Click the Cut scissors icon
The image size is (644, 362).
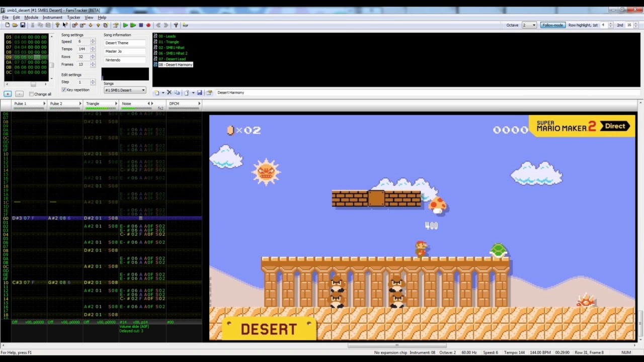[x=33, y=25]
